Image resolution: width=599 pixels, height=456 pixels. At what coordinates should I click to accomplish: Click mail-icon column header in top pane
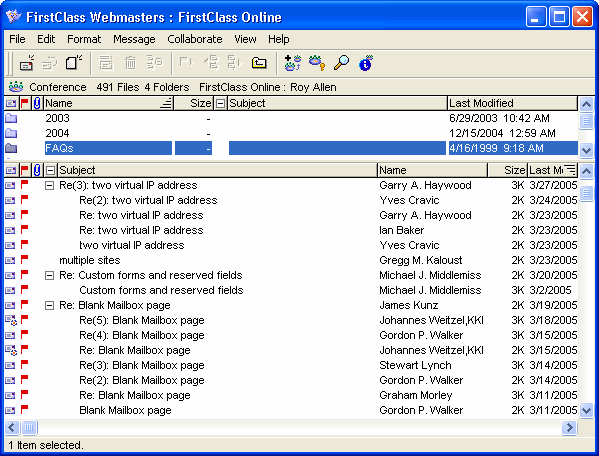pyautogui.click(x=11, y=103)
